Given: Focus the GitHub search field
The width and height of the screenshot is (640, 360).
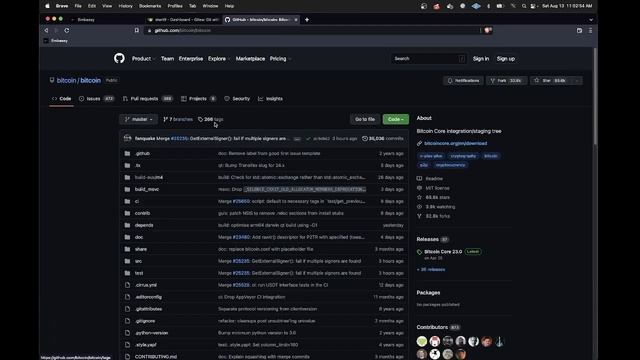Looking at the screenshot, I should (x=429, y=59).
